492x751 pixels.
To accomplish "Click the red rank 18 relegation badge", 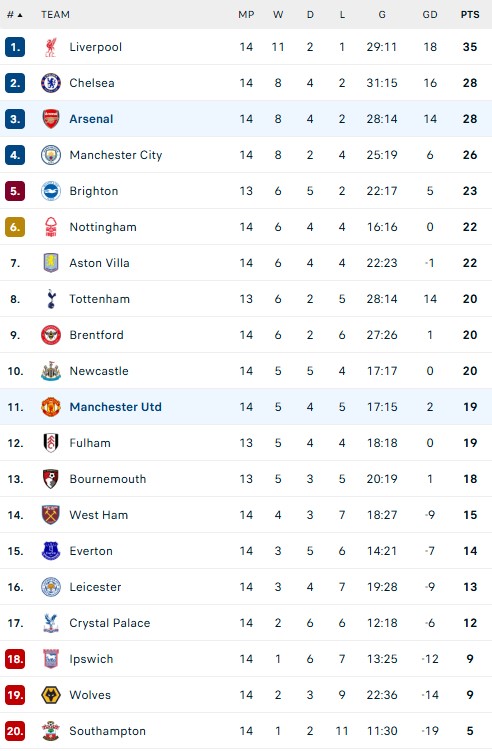I will [15, 659].
